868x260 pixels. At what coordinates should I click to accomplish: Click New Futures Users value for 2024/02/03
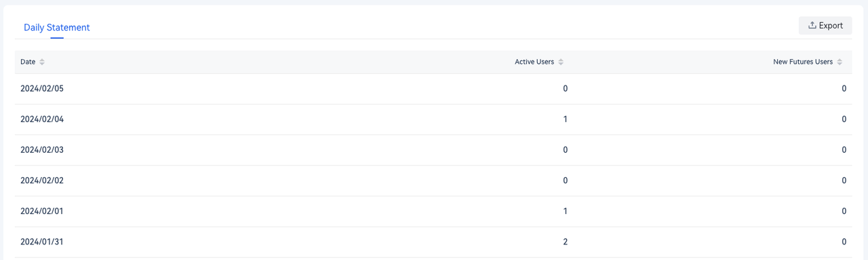click(x=844, y=150)
